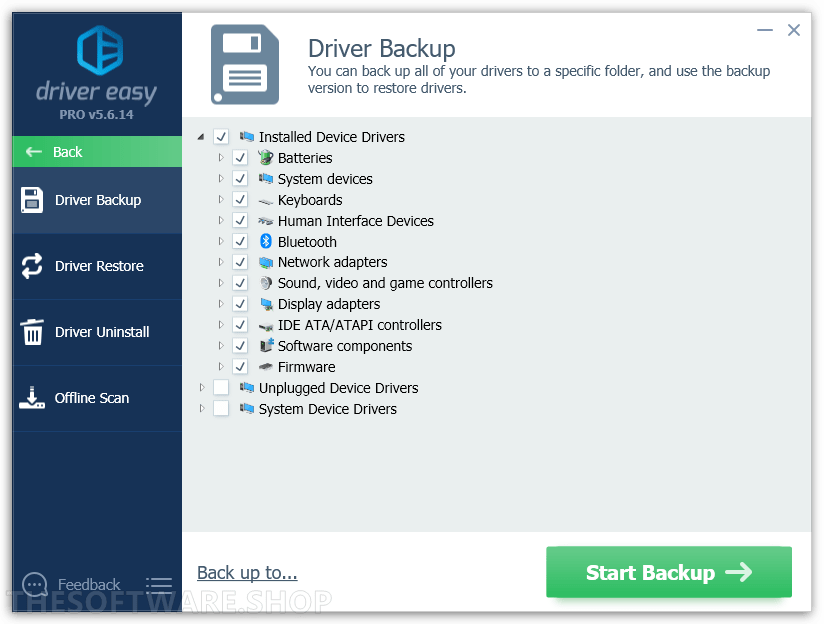Screen dimensions: 824x624
Task: Open the hamburger menu icon
Action: point(159,585)
